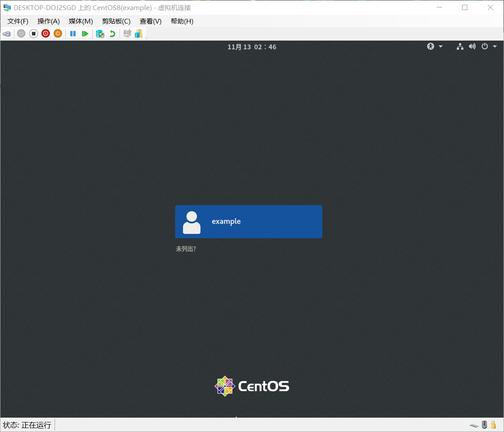Click the 状态: 正在运行 status text
504x432 pixels.
(27, 425)
